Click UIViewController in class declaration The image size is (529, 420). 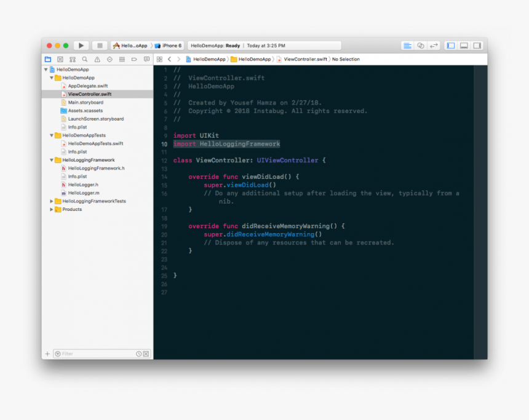coord(287,160)
